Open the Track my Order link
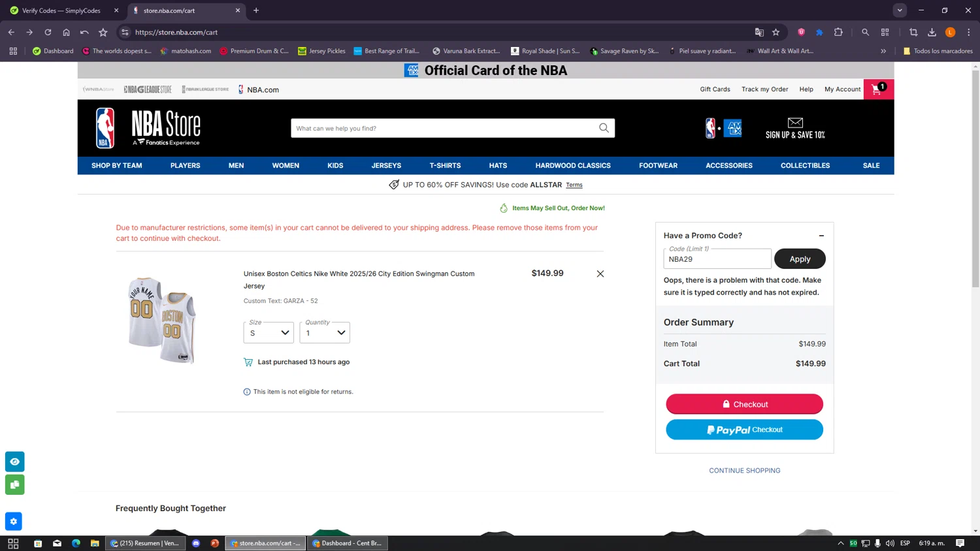The width and height of the screenshot is (980, 551). point(764,89)
